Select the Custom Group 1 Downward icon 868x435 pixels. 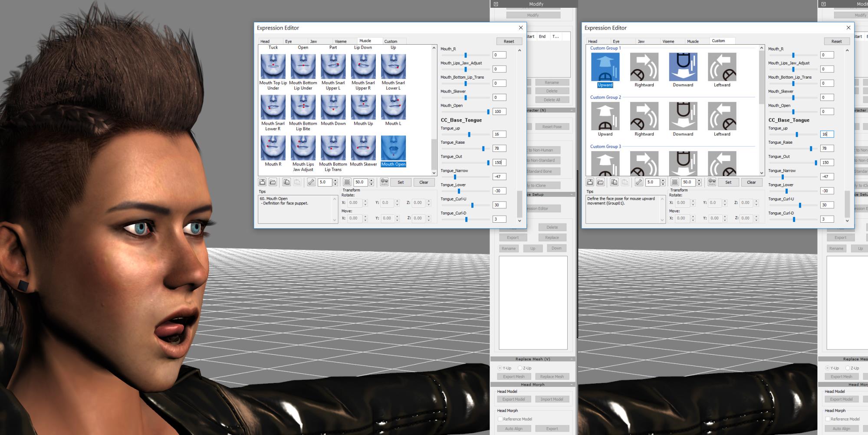coord(683,67)
